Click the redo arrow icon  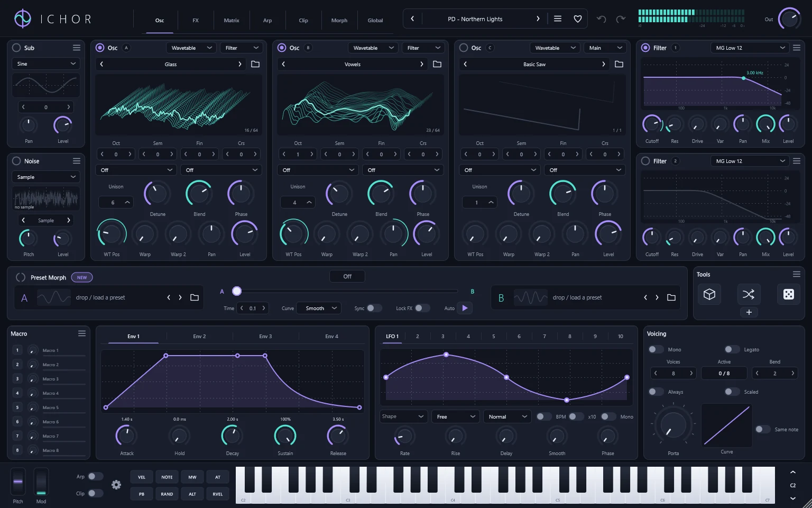pos(621,19)
